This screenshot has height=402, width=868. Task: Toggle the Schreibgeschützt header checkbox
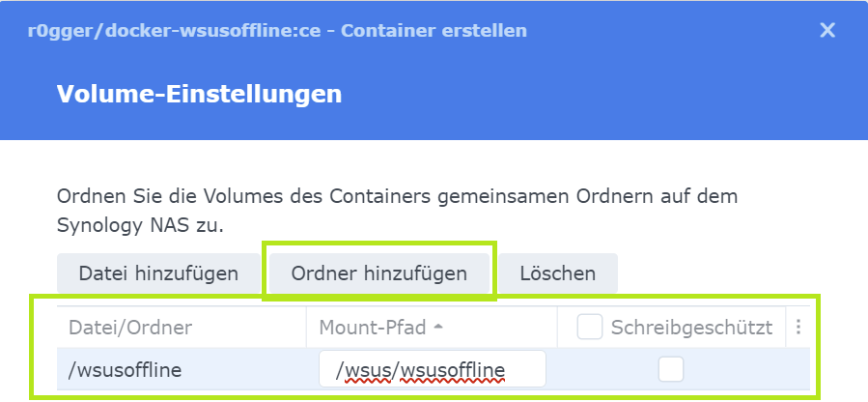coord(590,328)
